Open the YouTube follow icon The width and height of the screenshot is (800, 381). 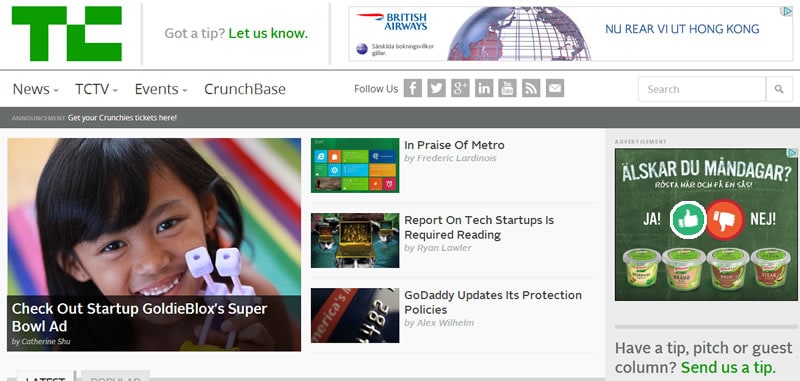[x=507, y=88]
